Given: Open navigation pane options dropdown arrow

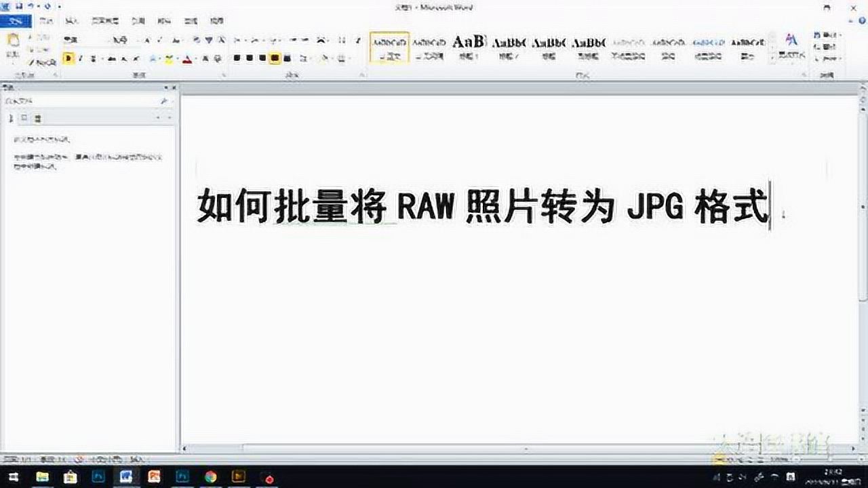Looking at the screenshot, I should click(167, 88).
